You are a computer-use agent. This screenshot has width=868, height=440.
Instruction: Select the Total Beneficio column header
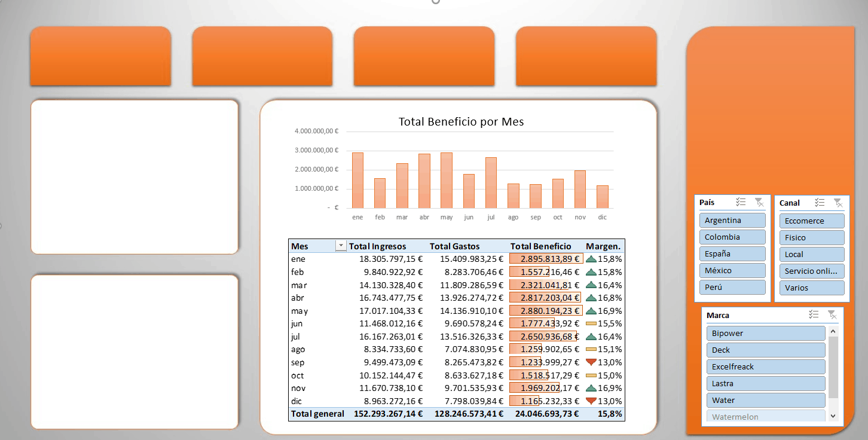(540, 246)
